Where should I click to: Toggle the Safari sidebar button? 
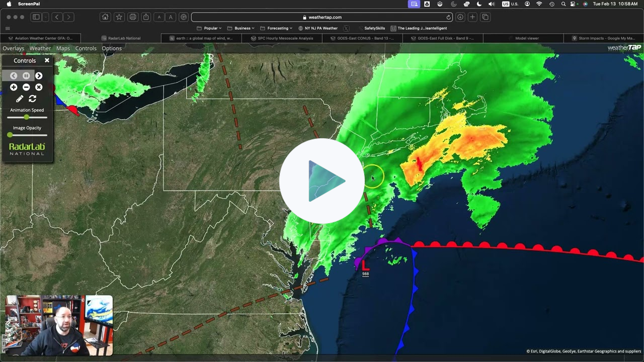pos(36,17)
